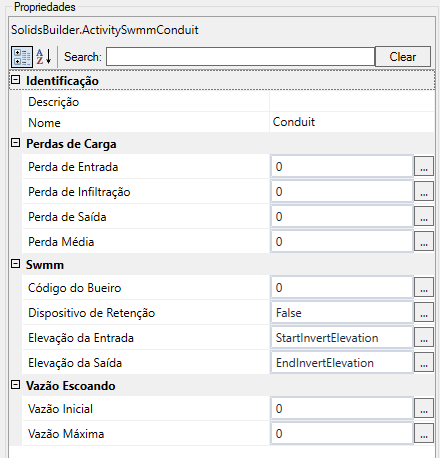Clear the property search with Clear button
The height and width of the screenshot is (458, 440).
[x=403, y=57]
